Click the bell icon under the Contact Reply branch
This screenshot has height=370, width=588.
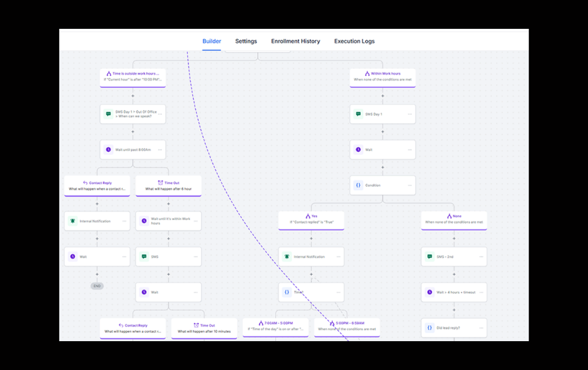click(72, 221)
